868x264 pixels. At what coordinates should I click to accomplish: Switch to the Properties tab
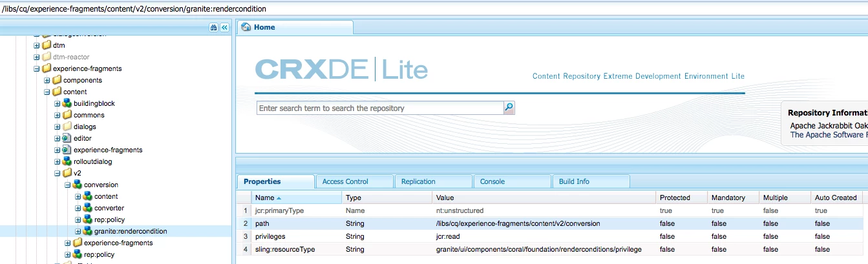pyautogui.click(x=275, y=181)
